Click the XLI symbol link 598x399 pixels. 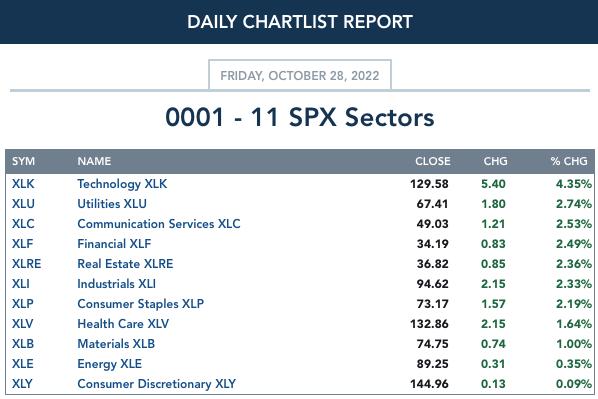[x=21, y=284]
